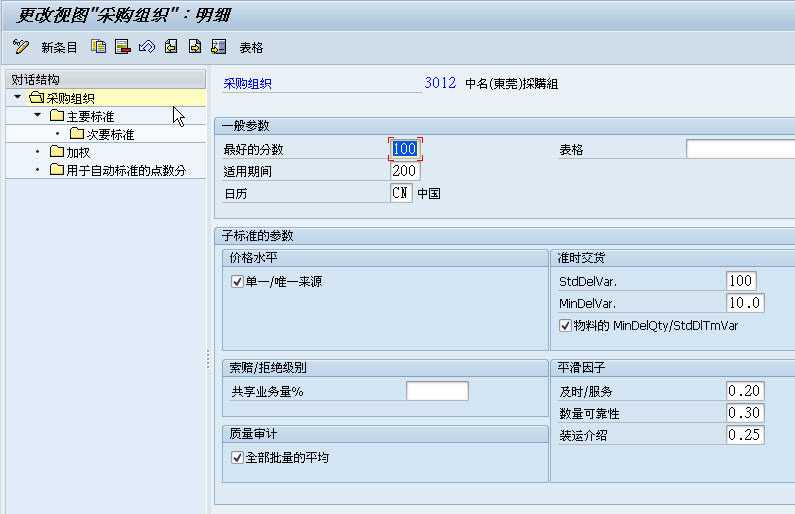The width and height of the screenshot is (795, 514).
Task: Click the 对话结构 panel header
Action: pyautogui.click(x=105, y=80)
